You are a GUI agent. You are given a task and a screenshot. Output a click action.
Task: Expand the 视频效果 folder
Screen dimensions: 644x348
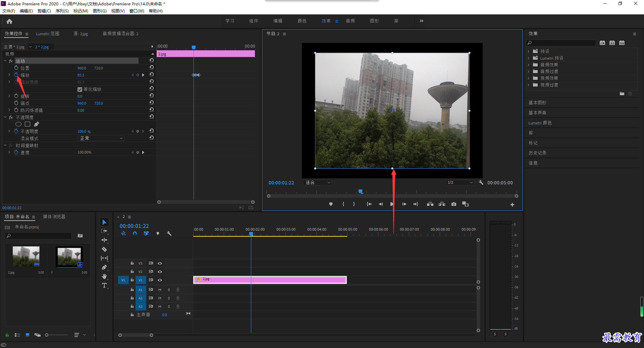click(x=528, y=78)
